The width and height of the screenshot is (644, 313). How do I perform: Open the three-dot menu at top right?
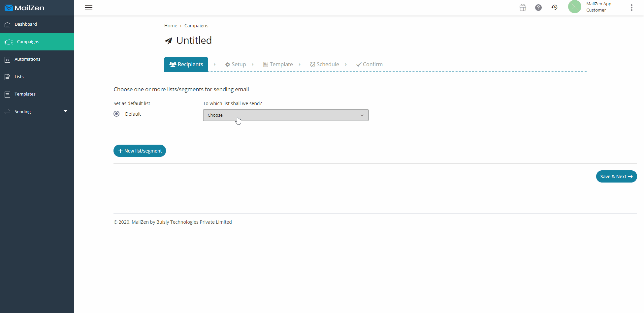632,7
